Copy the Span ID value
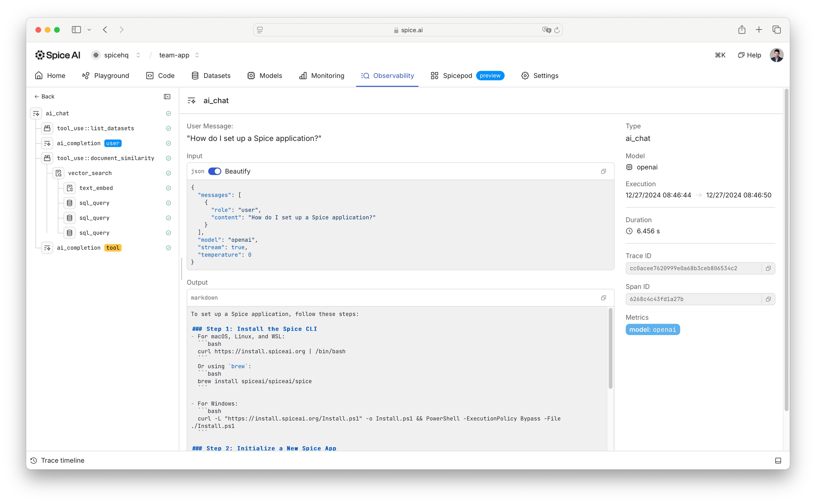Screen dimensions: 816x504 pos(768,299)
